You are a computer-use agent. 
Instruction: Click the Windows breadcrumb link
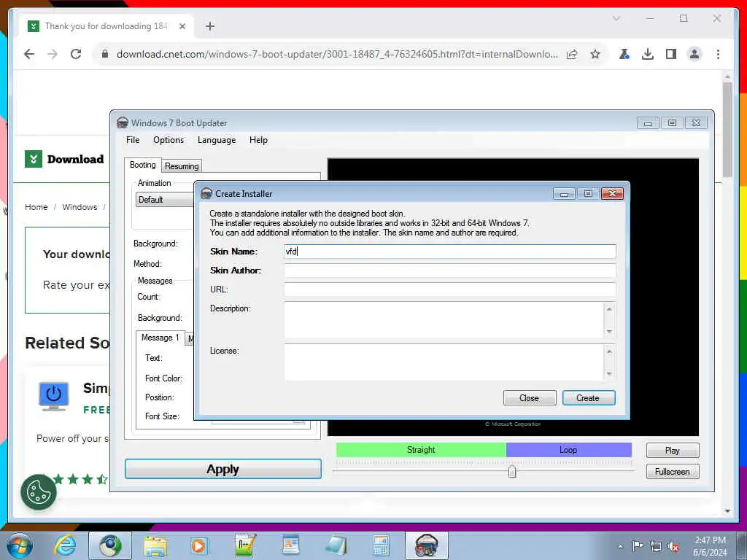pos(80,207)
